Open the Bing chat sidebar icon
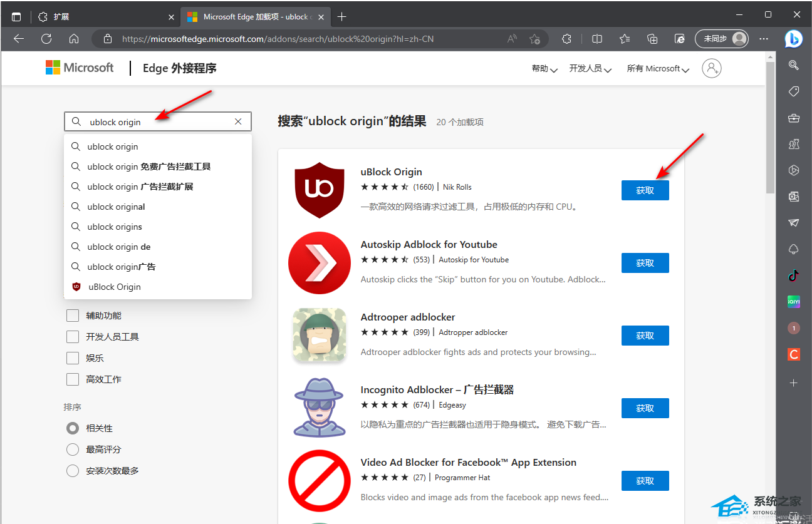Image resolution: width=812 pixels, height=524 pixels. tap(794, 39)
